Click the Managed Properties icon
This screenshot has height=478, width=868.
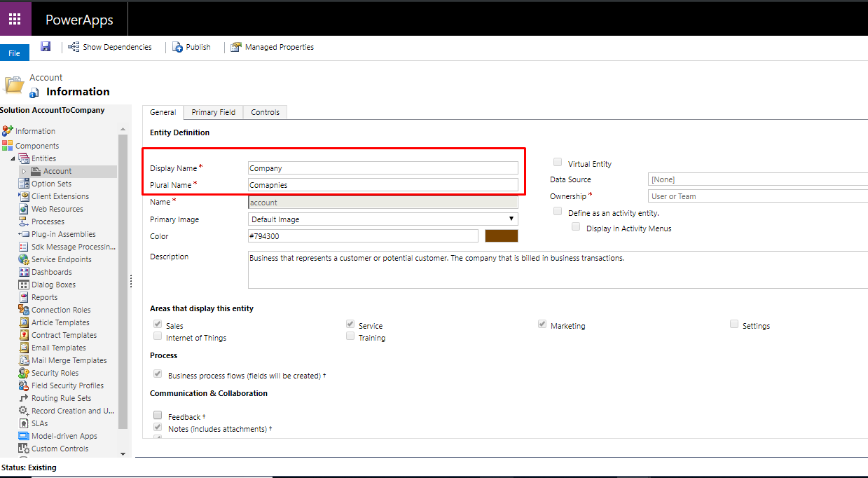[x=237, y=47]
